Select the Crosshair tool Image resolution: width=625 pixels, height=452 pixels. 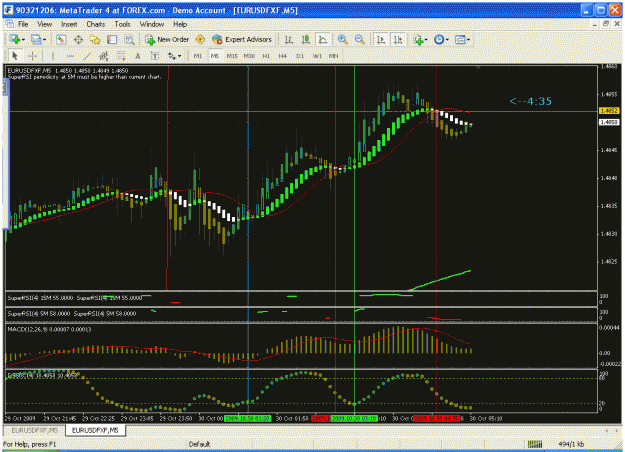pos(33,56)
